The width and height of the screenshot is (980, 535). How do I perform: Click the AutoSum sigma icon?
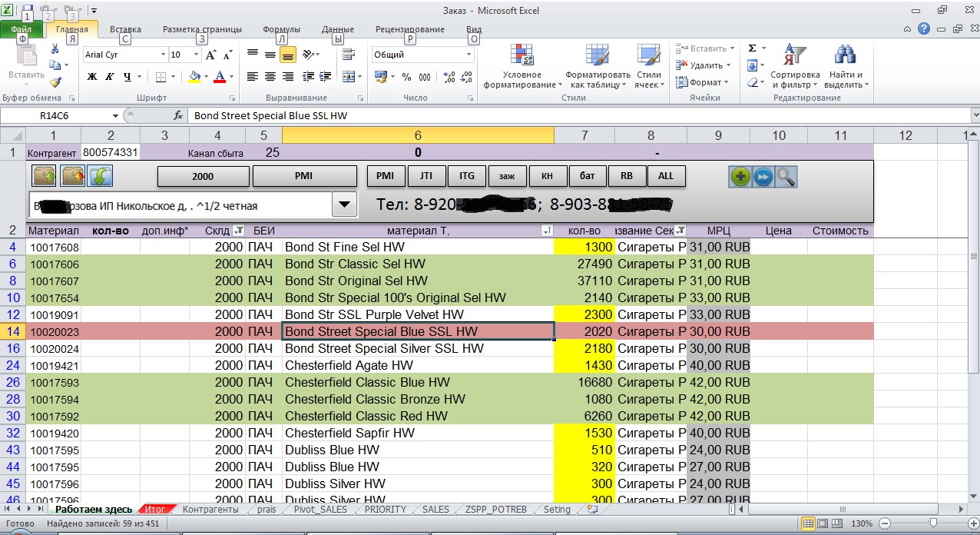pos(752,48)
